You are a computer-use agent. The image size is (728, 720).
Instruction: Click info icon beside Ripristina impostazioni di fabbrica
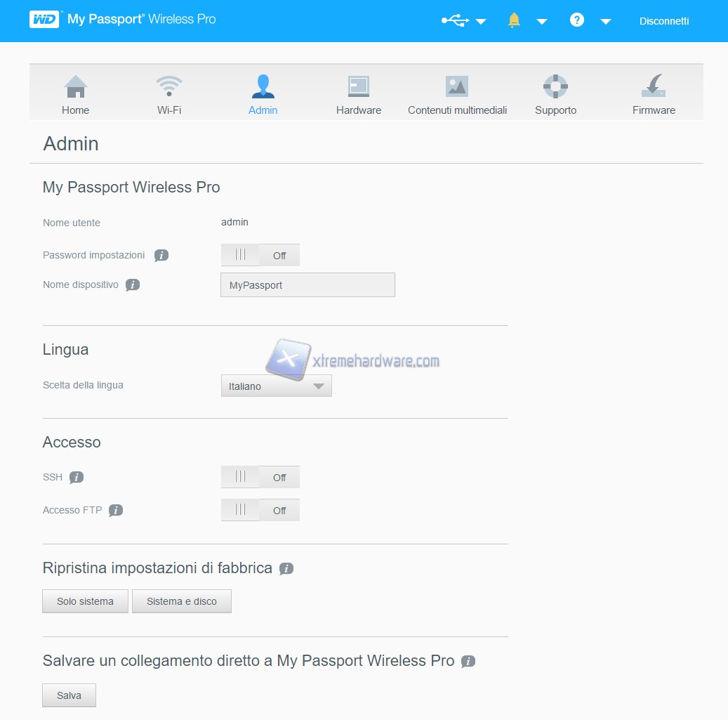[286, 569]
